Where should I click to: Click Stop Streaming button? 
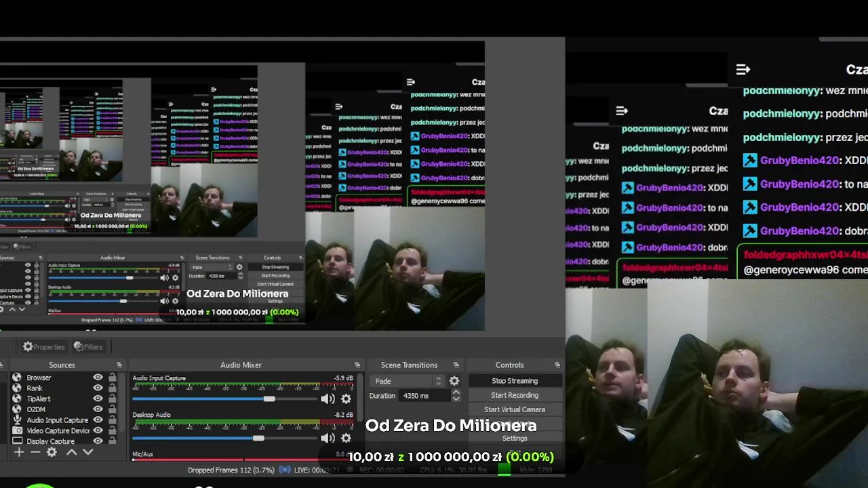[515, 381]
